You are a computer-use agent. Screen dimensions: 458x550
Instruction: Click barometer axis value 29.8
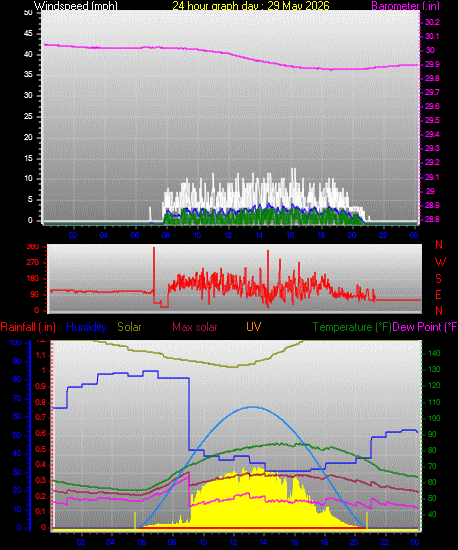[432, 79]
